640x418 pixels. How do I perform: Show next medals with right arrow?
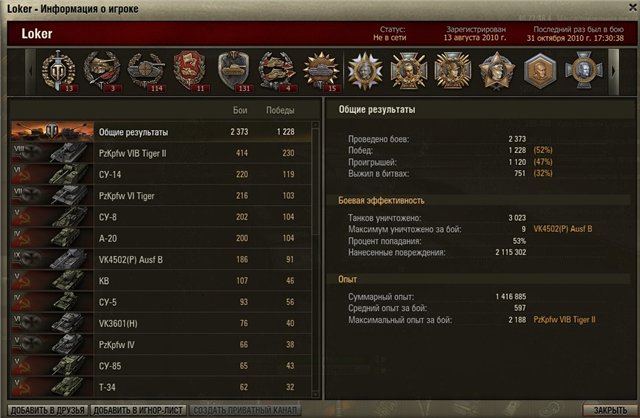613,71
